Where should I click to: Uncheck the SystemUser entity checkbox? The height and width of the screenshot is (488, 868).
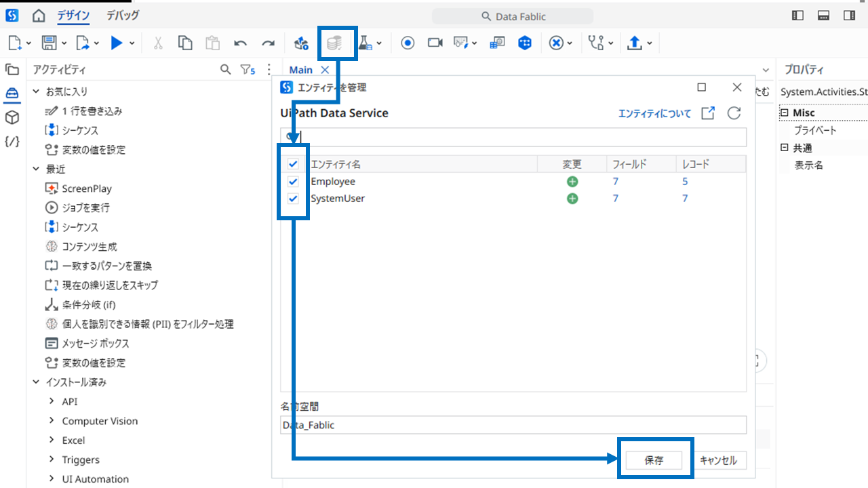(294, 199)
